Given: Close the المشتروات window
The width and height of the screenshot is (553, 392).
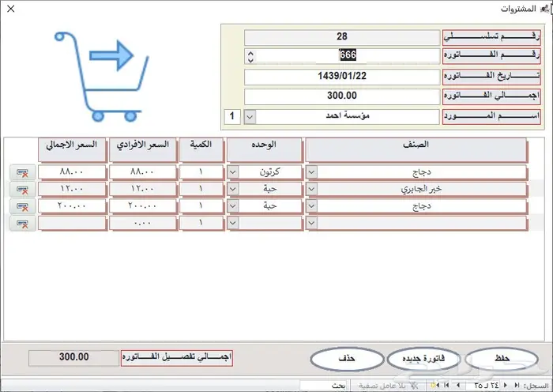Looking at the screenshot, I should [11, 9].
